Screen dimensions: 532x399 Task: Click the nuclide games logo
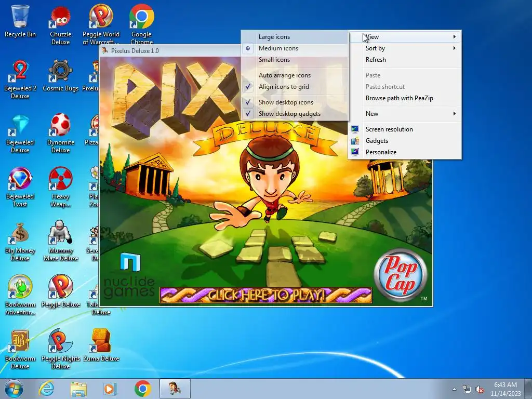129,275
